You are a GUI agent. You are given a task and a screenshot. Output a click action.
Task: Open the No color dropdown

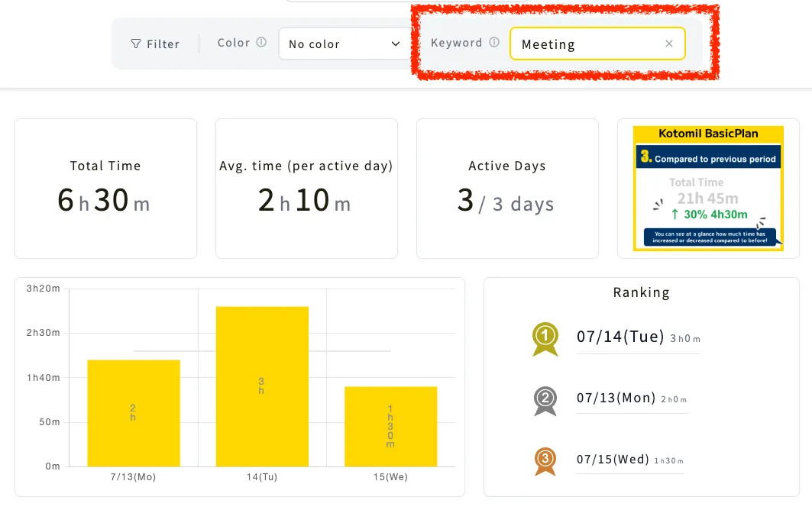(x=345, y=44)
